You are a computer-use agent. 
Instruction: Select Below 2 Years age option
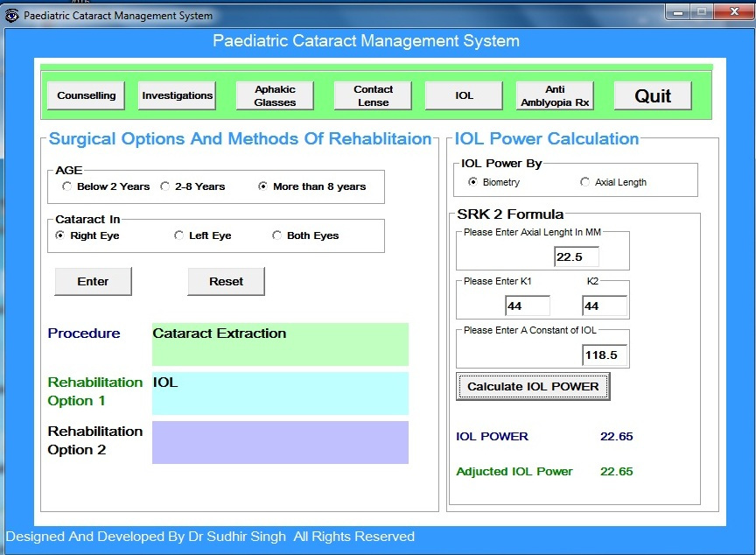[x=68, y=186]
